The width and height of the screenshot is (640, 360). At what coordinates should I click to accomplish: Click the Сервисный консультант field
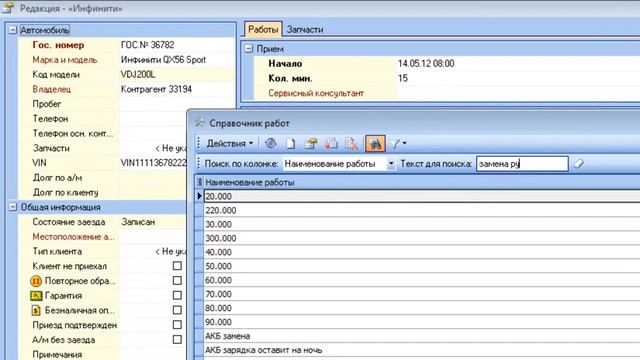pyautogui.click(x=518, y=93)
